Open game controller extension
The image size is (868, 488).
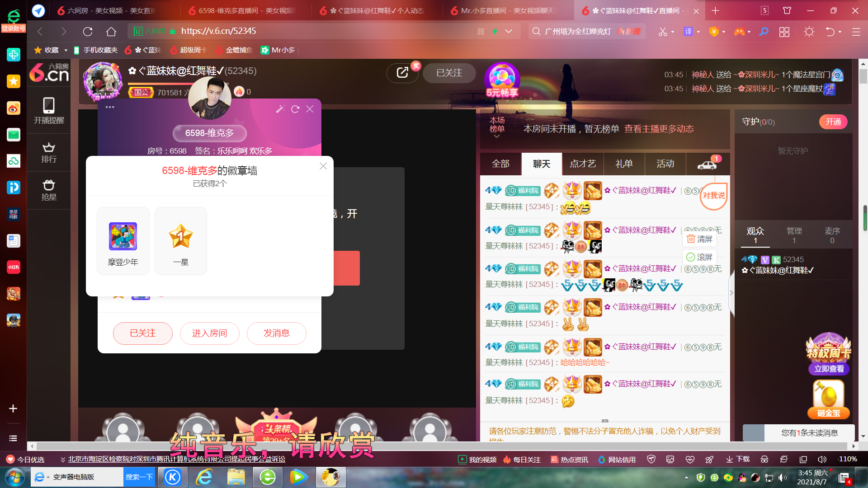[739, 31]
